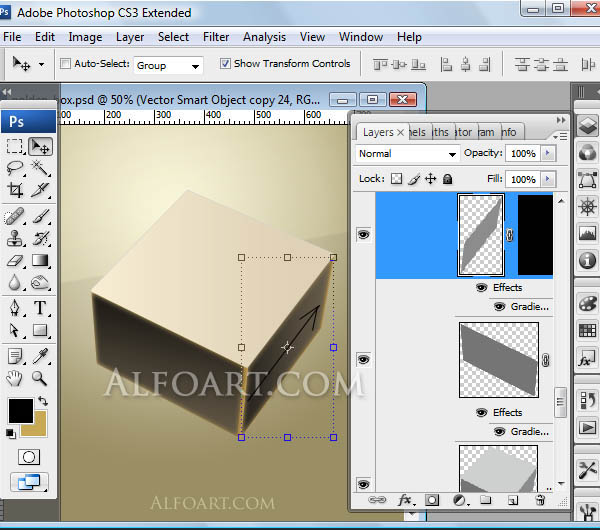Swap foreground and background colors

coord(43,401)
